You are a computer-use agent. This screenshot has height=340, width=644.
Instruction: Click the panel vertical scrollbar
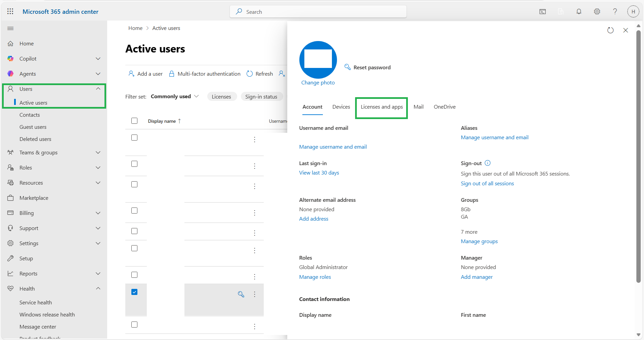[x=638, y=156]
